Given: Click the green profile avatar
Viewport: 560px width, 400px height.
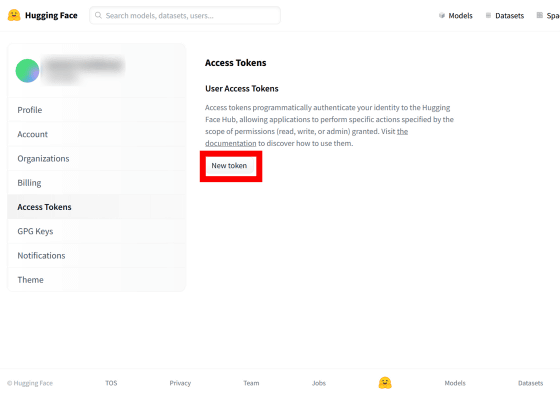Looking at the screenshot, I should click(x=28, y=71).
